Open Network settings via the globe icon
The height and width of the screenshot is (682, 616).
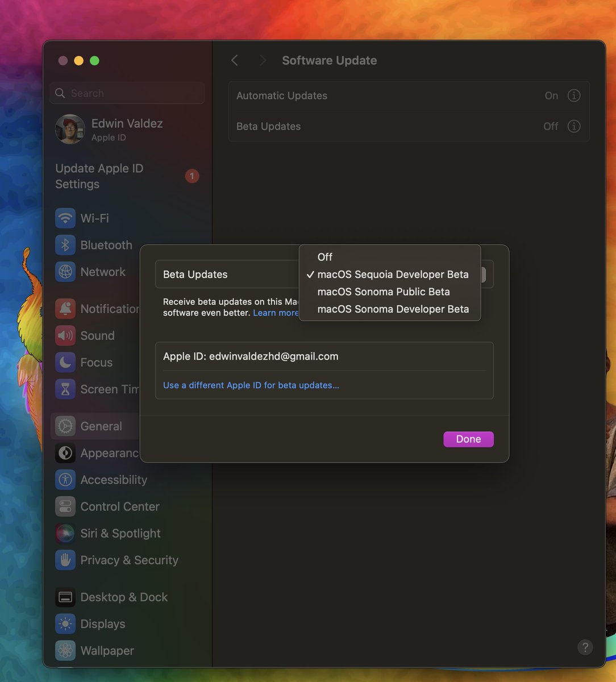click(65, 272)
